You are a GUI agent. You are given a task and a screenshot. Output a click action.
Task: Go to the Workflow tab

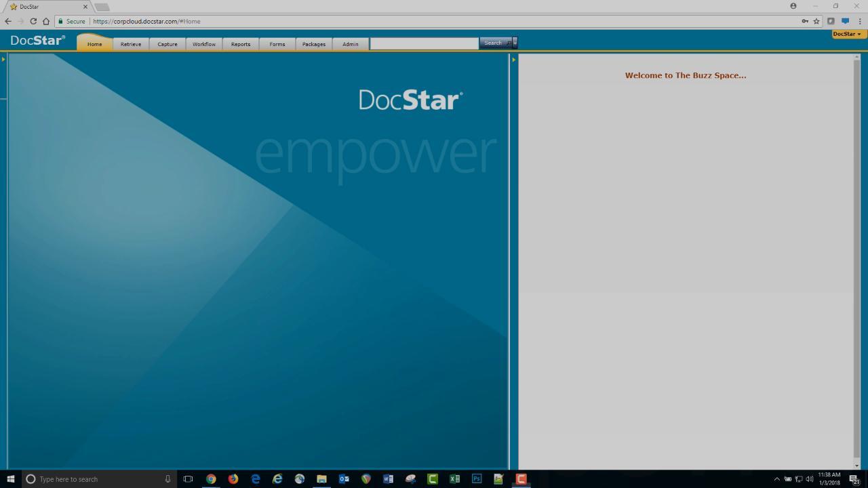[204, 44]
